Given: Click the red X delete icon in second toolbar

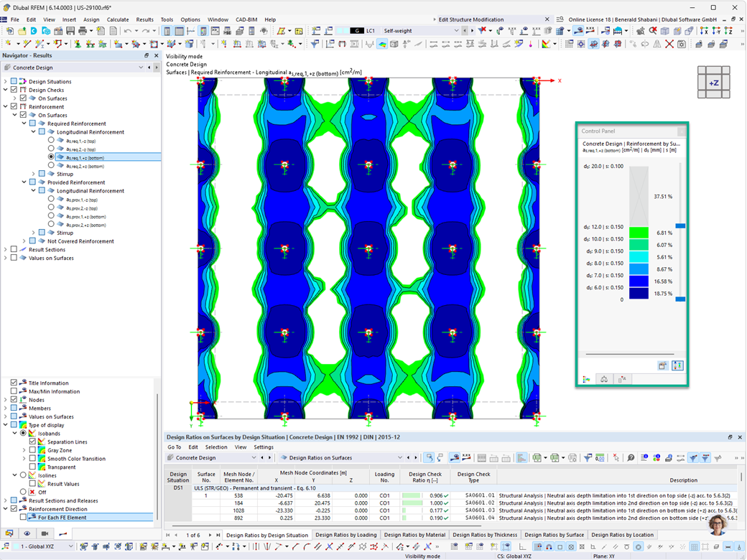Looking at the screenshot, I should click(669, 45).
